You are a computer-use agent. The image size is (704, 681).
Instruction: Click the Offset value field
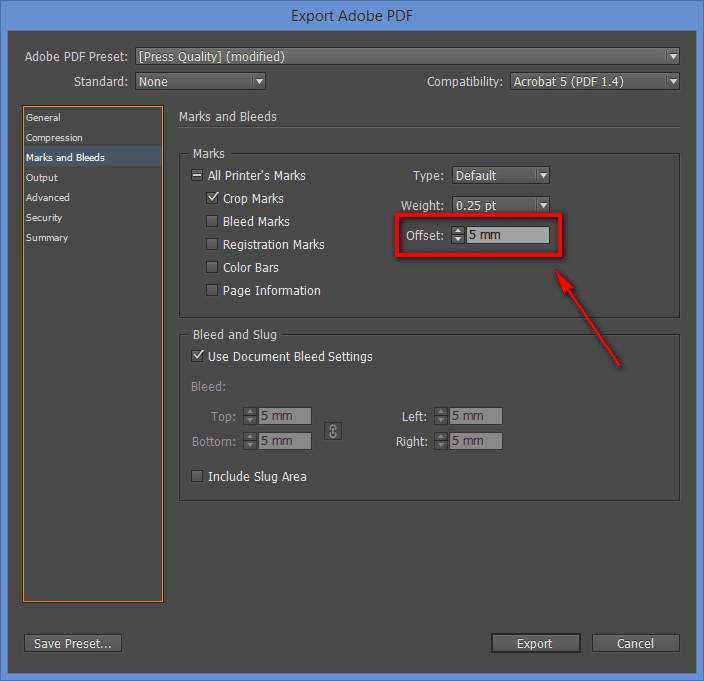tap(508, 235)
